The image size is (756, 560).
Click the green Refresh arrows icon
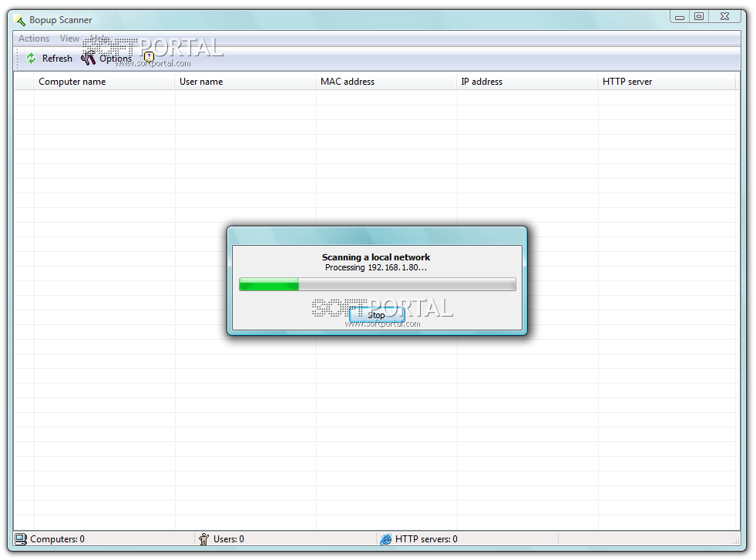tap(32, 59)
